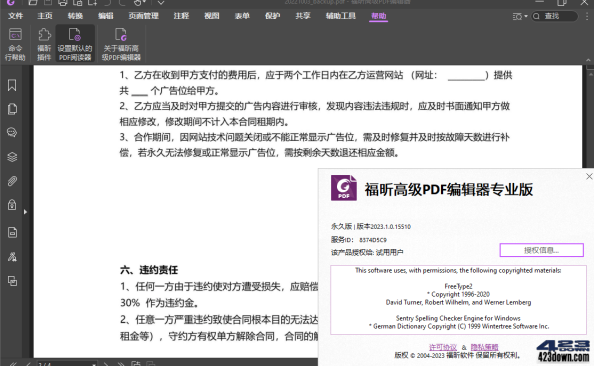
Task: Click the version text 版本2023.1.0.15510
Action: click(x=383, y=227)
